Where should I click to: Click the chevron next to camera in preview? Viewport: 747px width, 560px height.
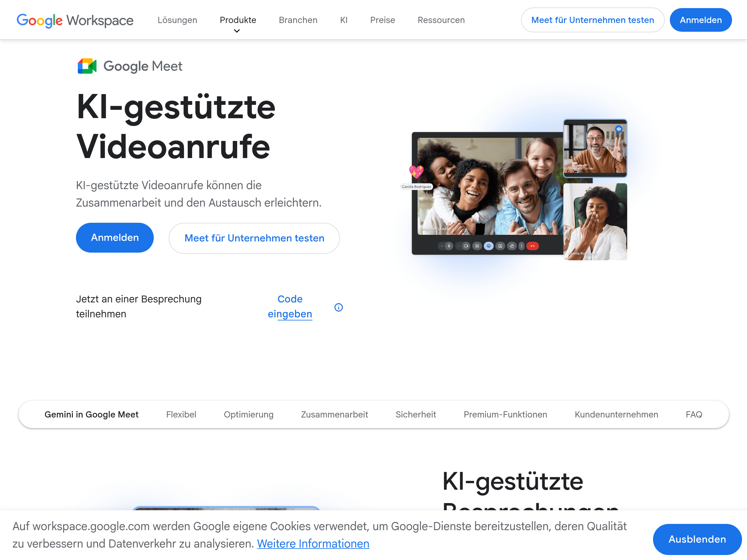(459, 246)
